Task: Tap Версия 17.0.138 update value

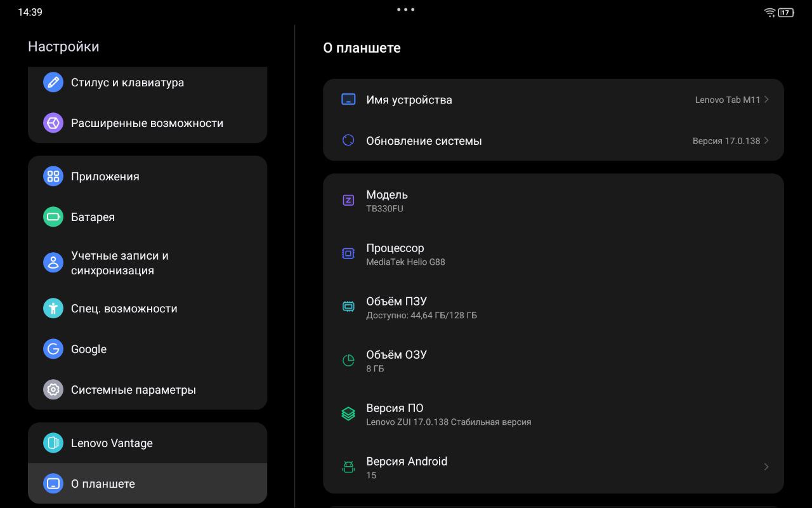Action: 726,141
